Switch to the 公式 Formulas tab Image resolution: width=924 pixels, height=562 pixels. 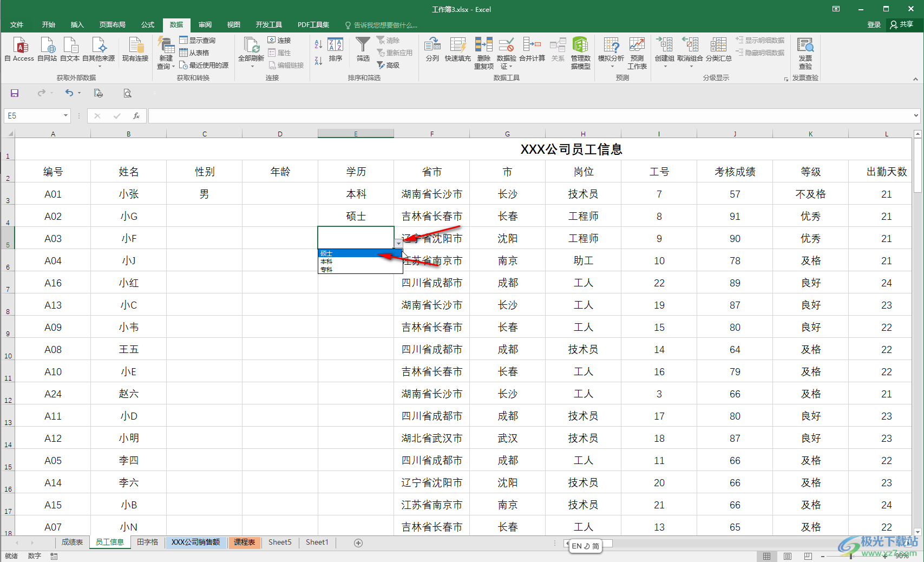148,25
